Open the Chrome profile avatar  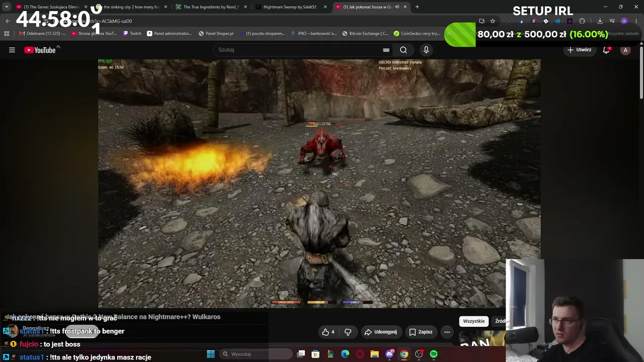click(x=624, y=21)
